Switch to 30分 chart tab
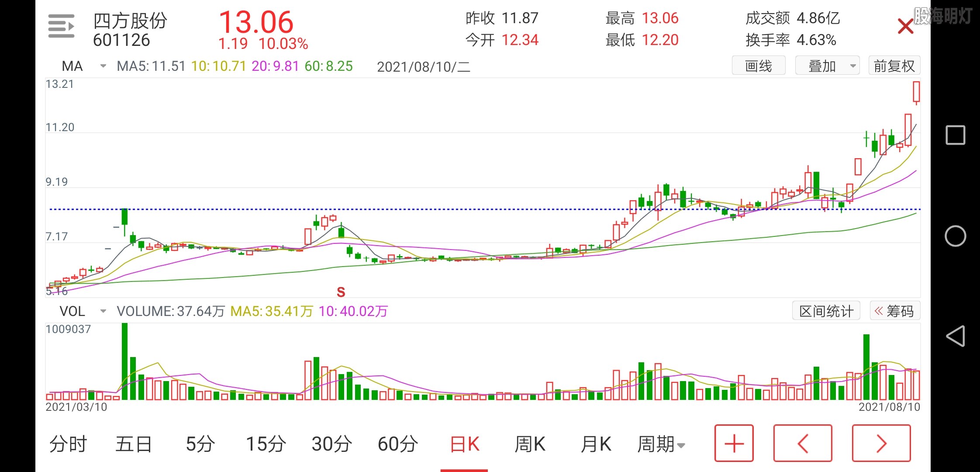Viewport: 980px width, 472px height. click(332, 444)
